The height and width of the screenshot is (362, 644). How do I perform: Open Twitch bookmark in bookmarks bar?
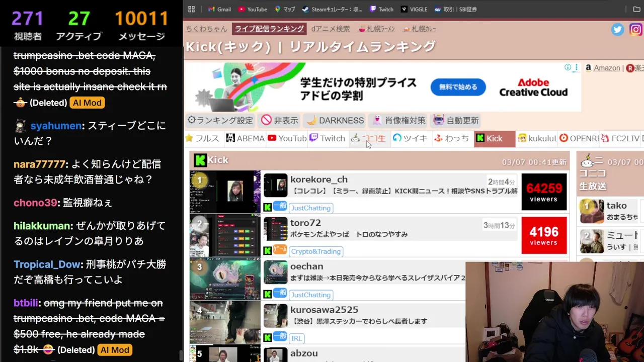pos(381,9)
